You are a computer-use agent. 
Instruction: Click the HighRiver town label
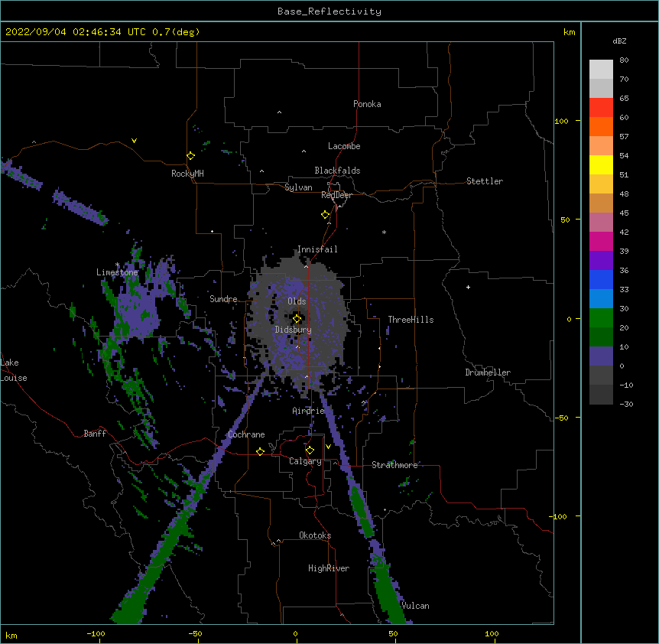click(329, 568)
